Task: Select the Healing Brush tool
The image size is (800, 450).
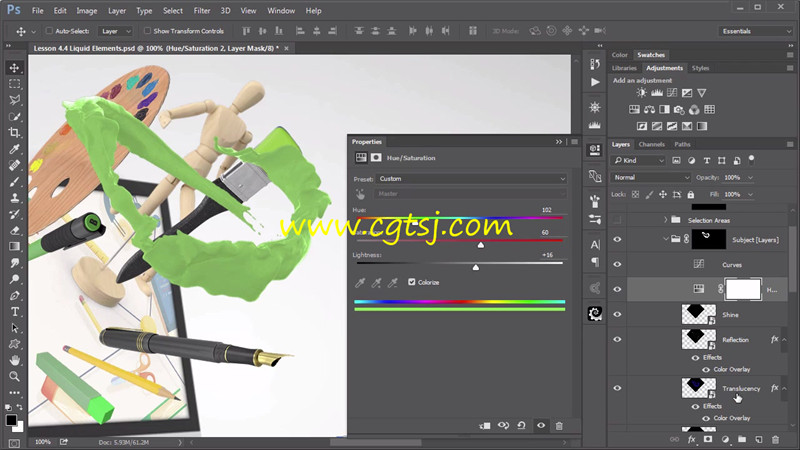Action: pos(14,165)
